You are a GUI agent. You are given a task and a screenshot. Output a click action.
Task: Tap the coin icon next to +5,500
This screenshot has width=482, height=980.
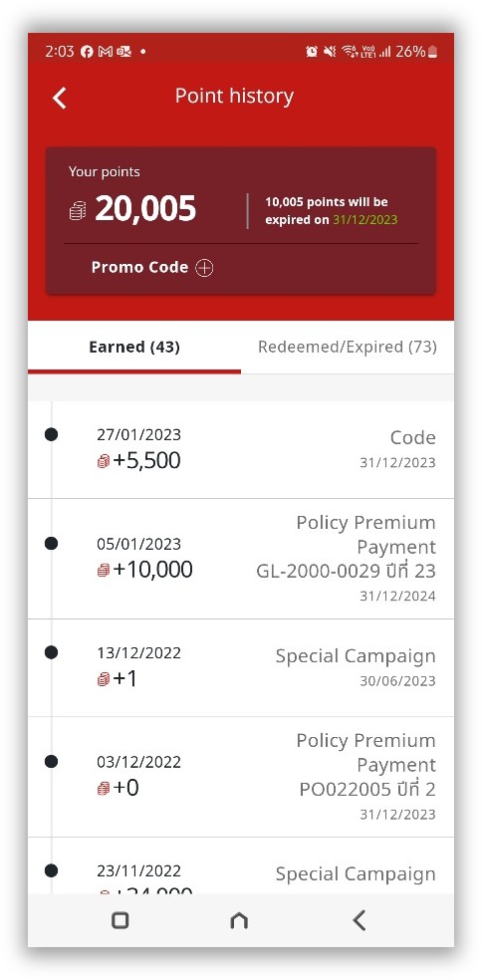pyautogui.click(x=104, y=461)
